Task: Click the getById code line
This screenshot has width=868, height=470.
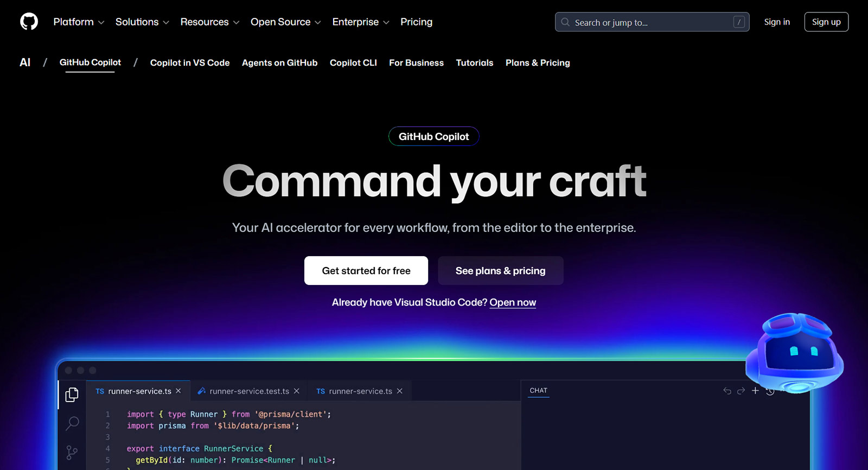Action: (x=235, y=460)
